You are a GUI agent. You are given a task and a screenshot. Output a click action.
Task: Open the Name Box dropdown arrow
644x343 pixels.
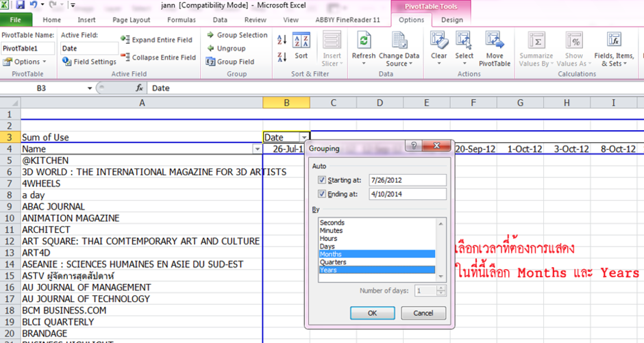pos(90,88)
